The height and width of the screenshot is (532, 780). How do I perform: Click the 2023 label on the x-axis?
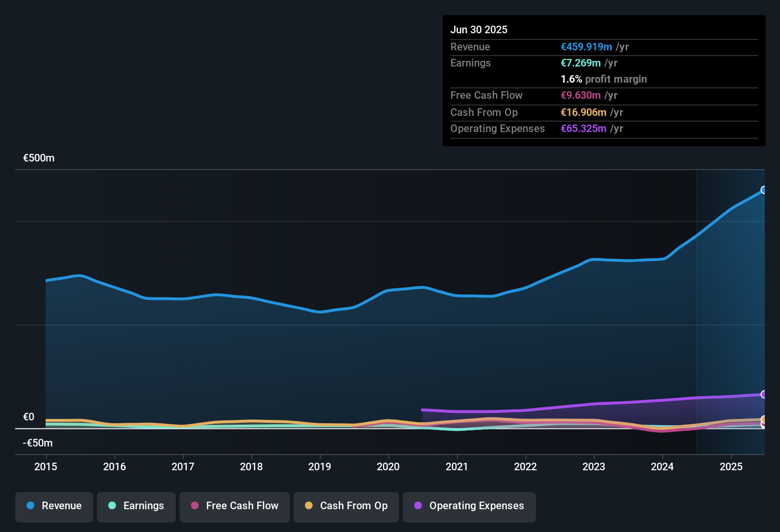tap(594, 466)
